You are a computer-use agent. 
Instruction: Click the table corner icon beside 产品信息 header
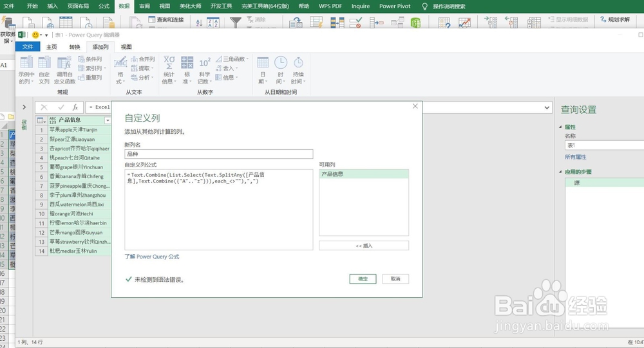pyautogui.click(x=41, y=120)
